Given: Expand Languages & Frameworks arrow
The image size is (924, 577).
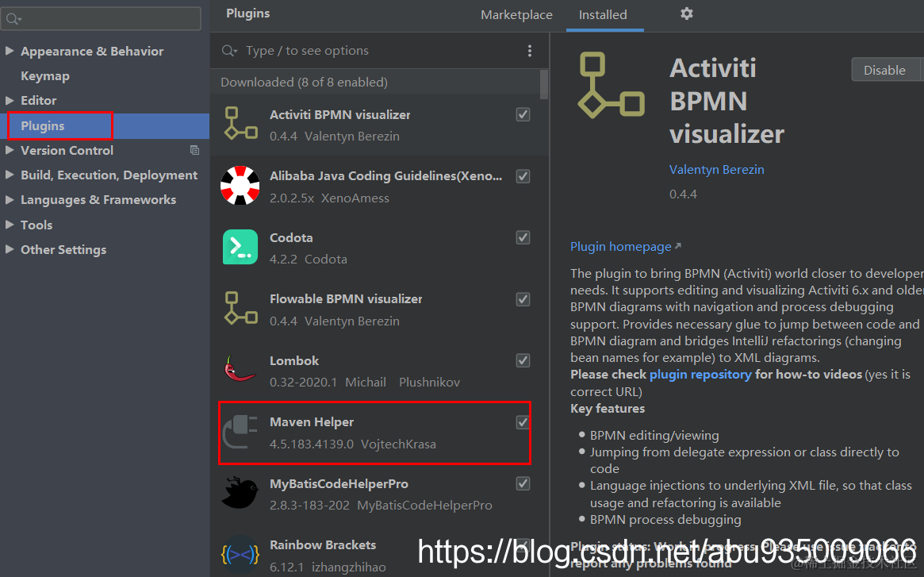Looking at the screenshot, I should pyautogui.click(x=10, y=199).
